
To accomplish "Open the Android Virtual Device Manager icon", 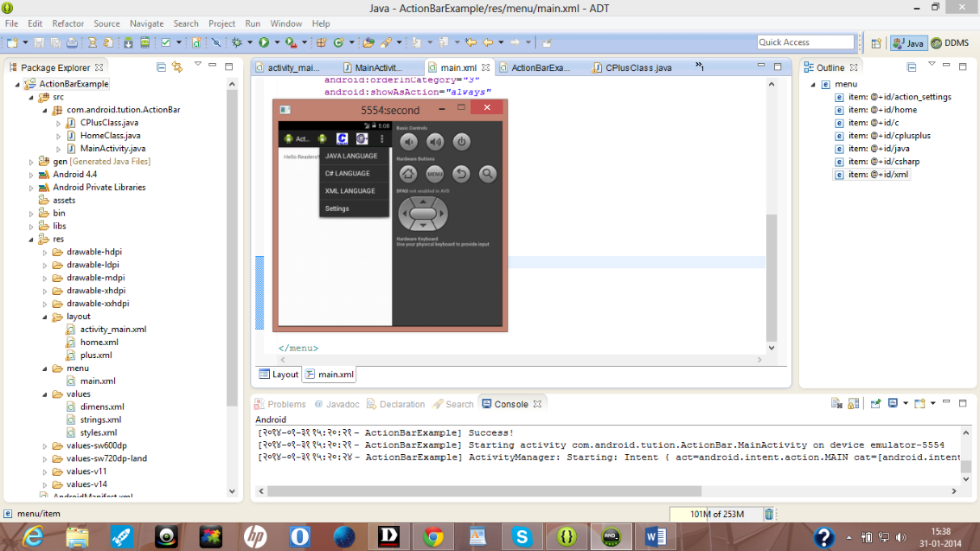I will pos(144,42).
